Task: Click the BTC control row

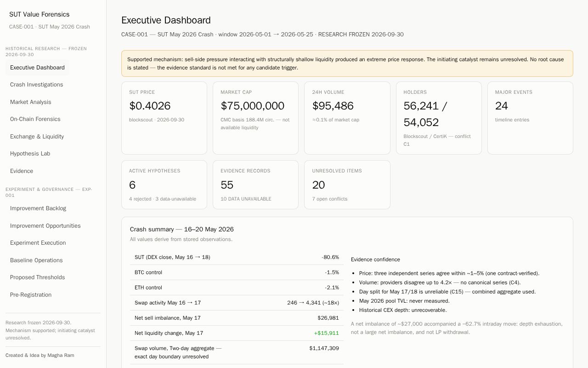Action: pos(237,272)
